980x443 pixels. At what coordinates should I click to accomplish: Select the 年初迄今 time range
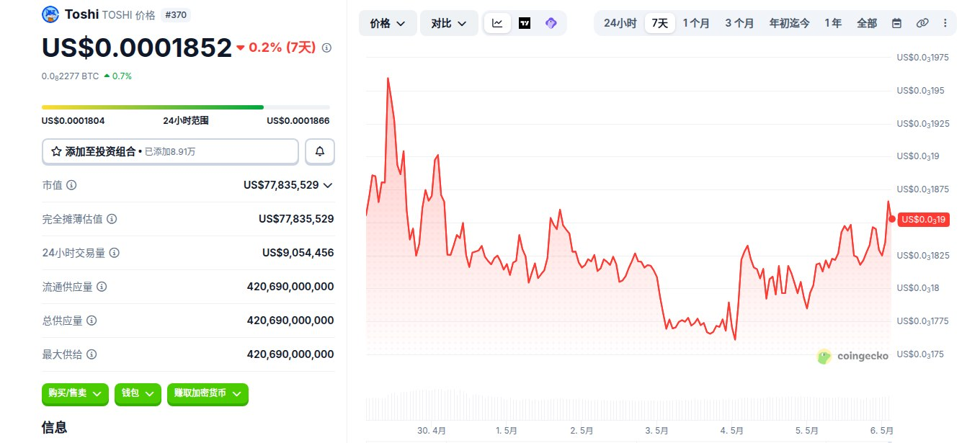click(x=789, y=23)
